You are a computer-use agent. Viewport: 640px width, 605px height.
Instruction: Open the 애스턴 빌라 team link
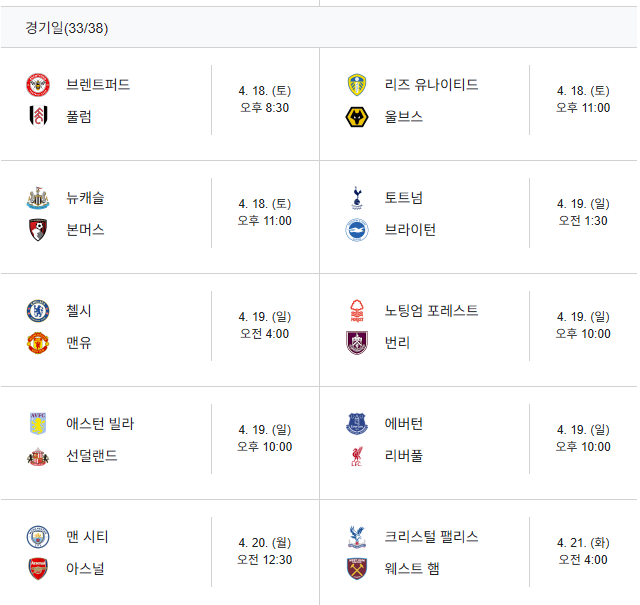(x=100, y=424)
